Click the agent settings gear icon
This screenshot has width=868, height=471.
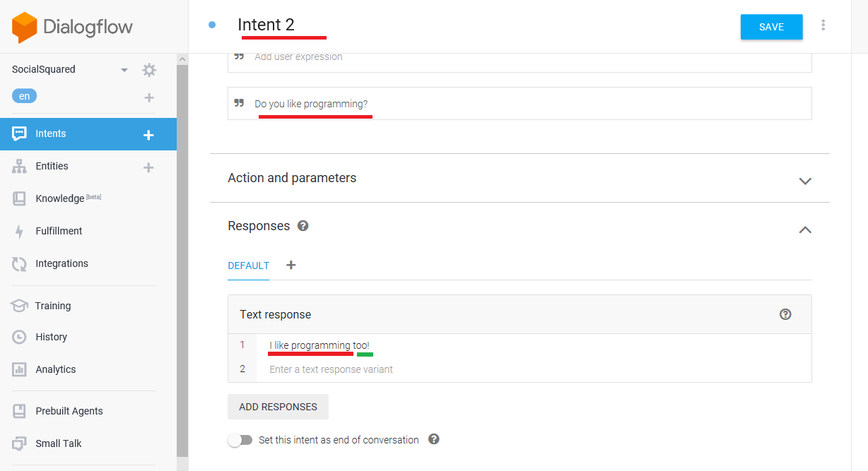click(148, 70)
